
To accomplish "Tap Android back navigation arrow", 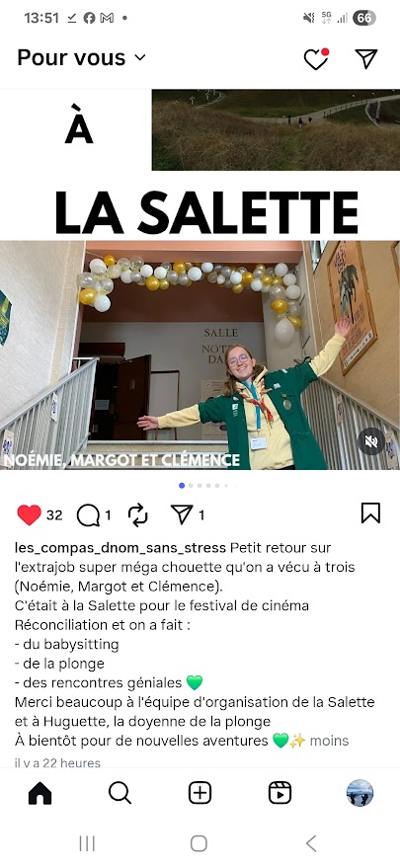I will click(311, 843).
